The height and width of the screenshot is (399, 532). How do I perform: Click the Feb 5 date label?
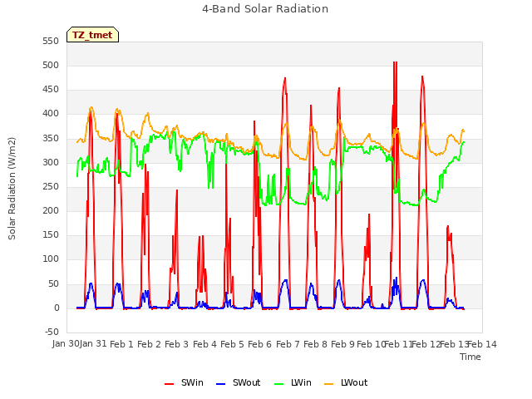point(232,344)
